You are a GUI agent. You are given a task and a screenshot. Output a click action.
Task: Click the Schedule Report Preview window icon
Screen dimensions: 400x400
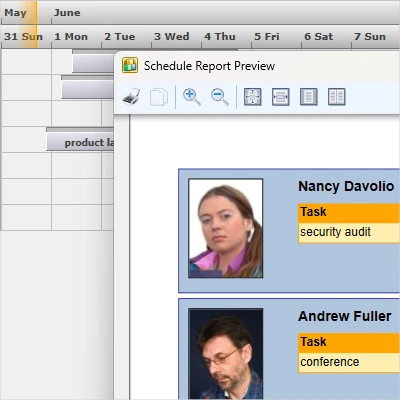130,65
